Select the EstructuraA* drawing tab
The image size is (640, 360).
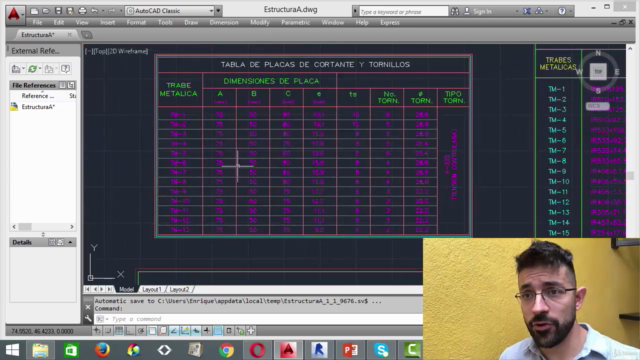[38, 35]
